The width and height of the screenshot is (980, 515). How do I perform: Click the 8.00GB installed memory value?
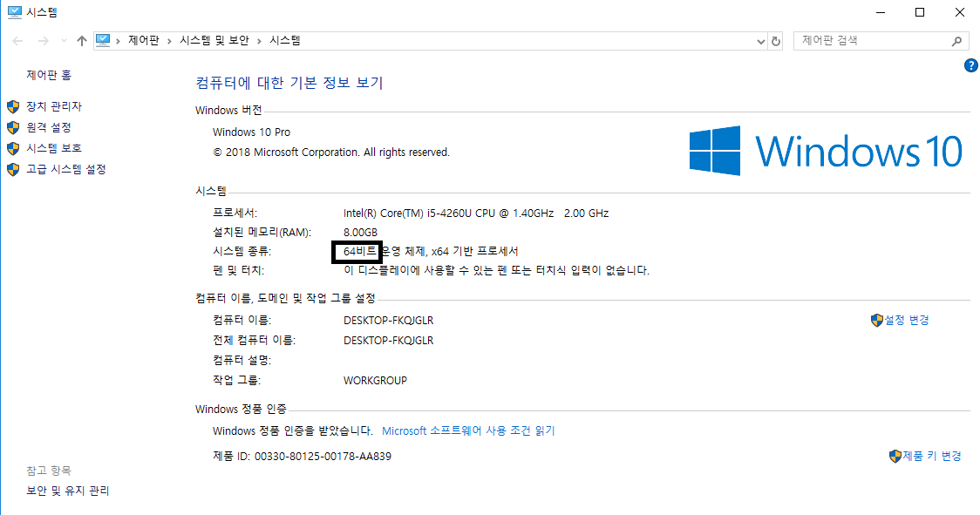pos(360,233)
